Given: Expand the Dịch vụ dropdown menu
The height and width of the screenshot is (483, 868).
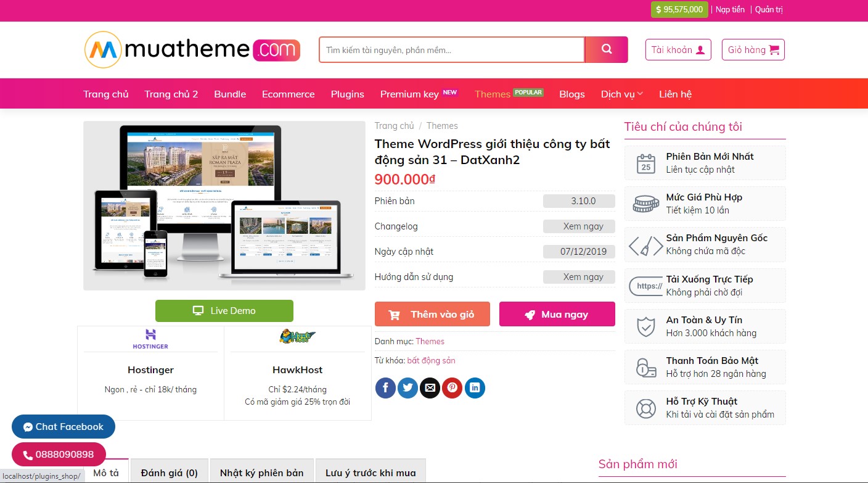Looking at the screenshot, I should [x=622, y=94].
